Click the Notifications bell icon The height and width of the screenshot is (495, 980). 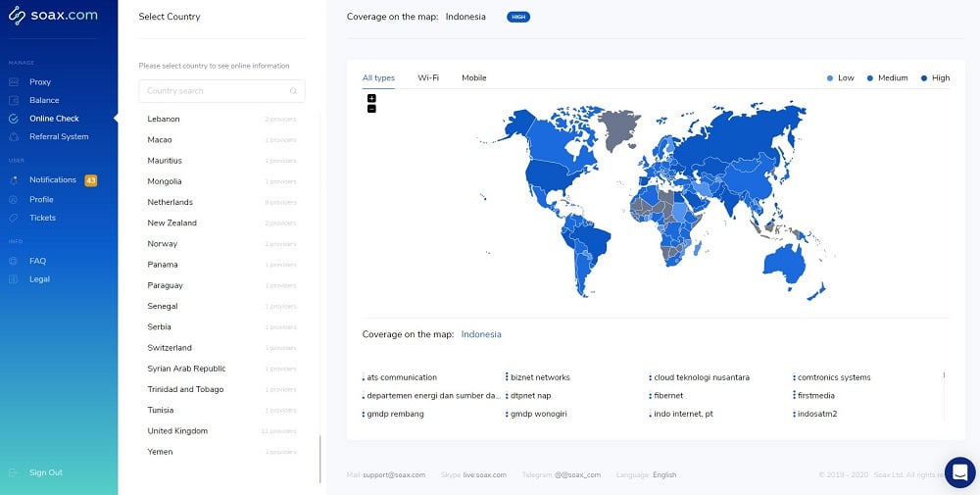(x=14, y=180)
